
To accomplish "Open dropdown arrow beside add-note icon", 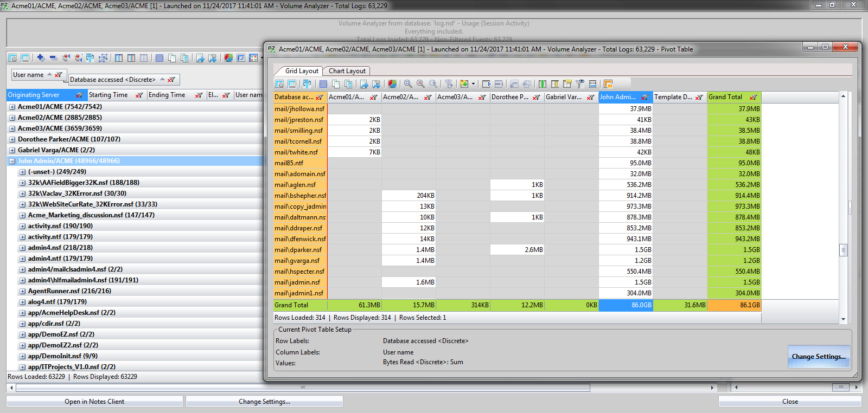I will click(x=473, y=84).
